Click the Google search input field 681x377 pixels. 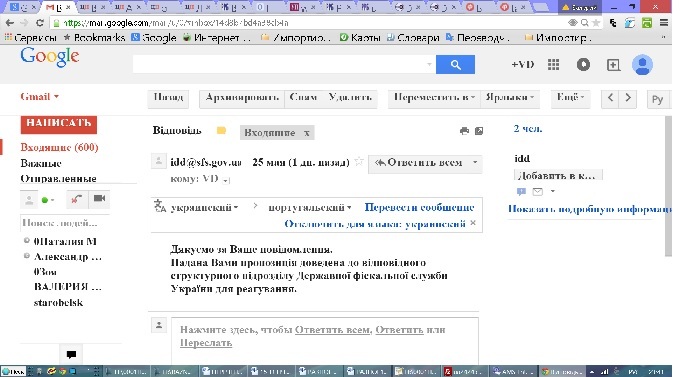point(284,65)
